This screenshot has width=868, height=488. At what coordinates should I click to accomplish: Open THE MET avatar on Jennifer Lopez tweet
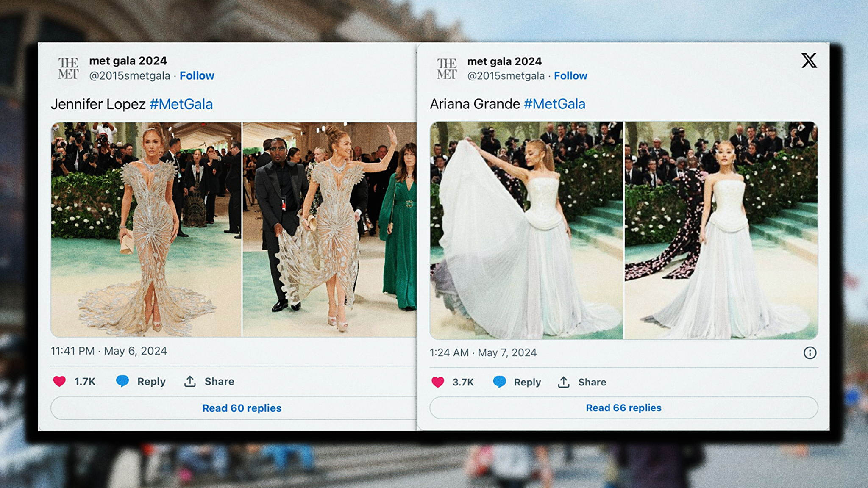68,68
